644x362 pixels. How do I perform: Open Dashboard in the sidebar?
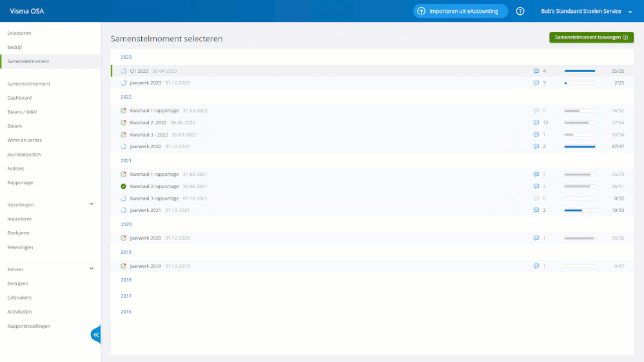[19, 98]
